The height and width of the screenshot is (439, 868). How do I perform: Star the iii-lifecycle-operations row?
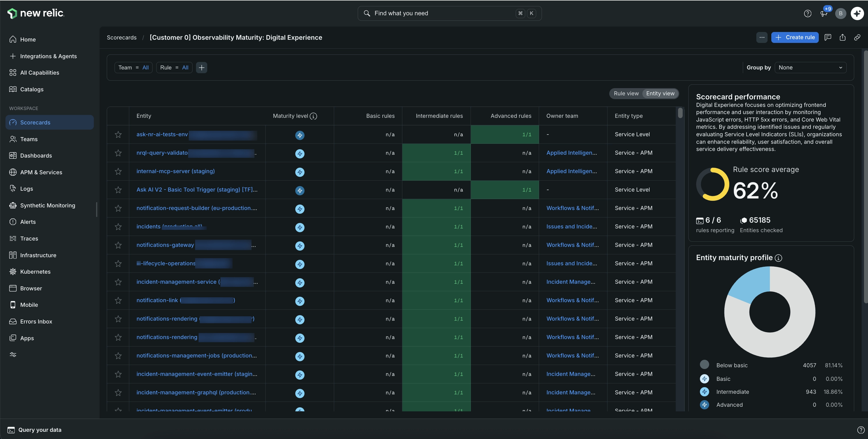[x=118, y=264]
